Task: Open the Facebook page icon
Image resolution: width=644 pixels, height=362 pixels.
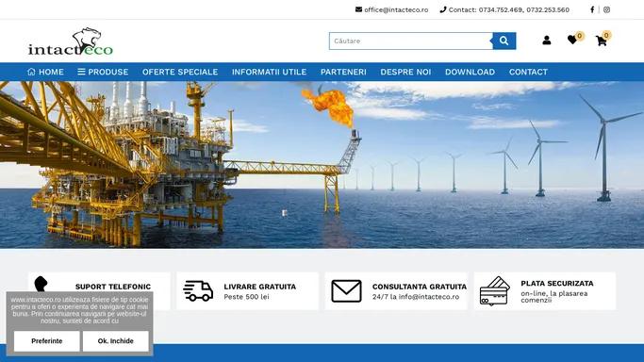Action: coord(592,9)
